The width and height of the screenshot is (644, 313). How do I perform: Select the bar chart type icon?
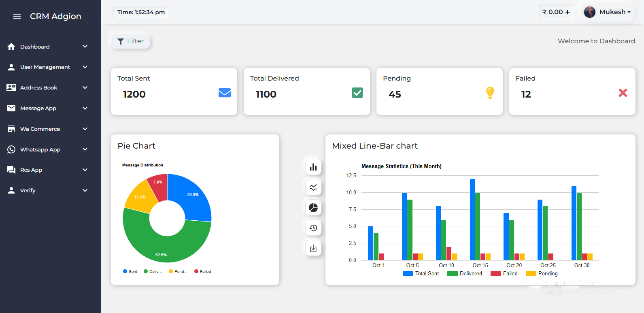tap(313, 167)
